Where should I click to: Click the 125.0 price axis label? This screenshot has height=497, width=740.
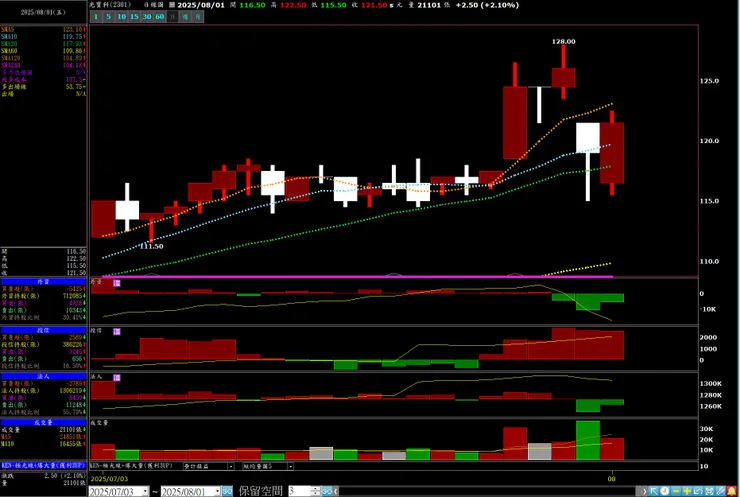709,81
